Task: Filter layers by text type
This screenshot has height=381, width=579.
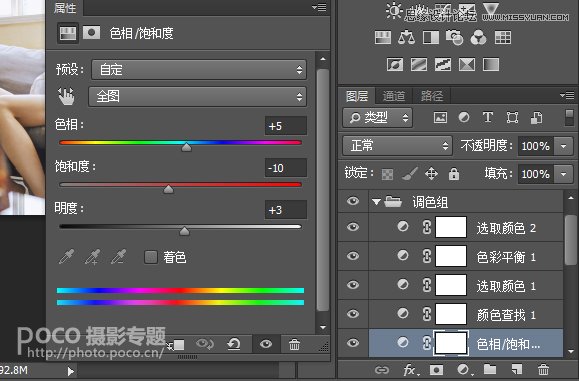Action: click(x=488, y=117)
